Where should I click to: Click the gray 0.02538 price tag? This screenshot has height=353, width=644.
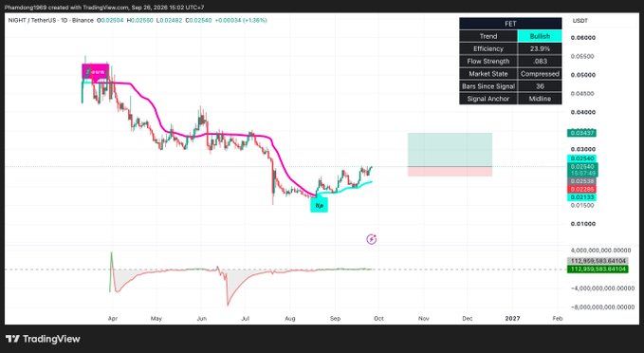click(582, 181)
